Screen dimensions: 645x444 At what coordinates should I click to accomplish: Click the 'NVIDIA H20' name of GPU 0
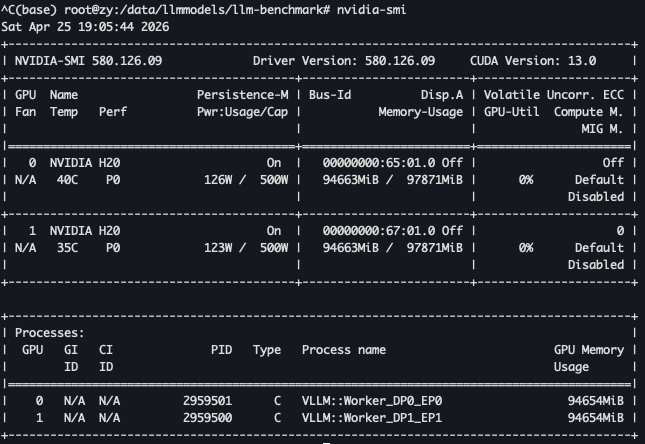[x=85, y=163]
